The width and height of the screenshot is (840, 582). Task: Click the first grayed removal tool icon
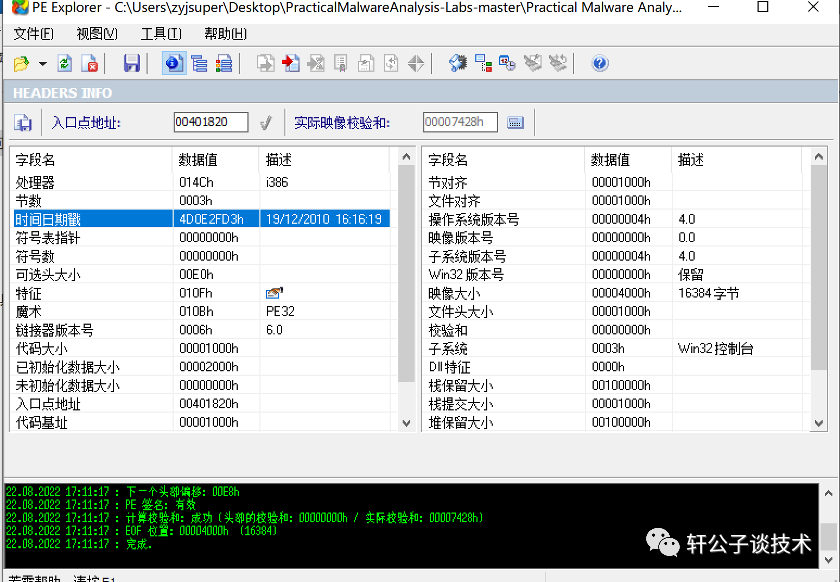[533, 64]
